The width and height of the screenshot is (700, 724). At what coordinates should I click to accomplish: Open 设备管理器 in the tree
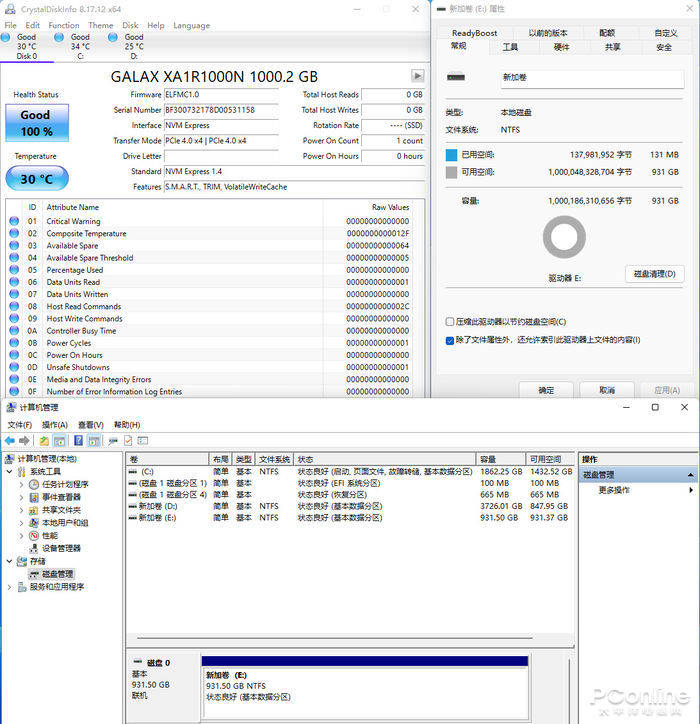coord(61,549)
